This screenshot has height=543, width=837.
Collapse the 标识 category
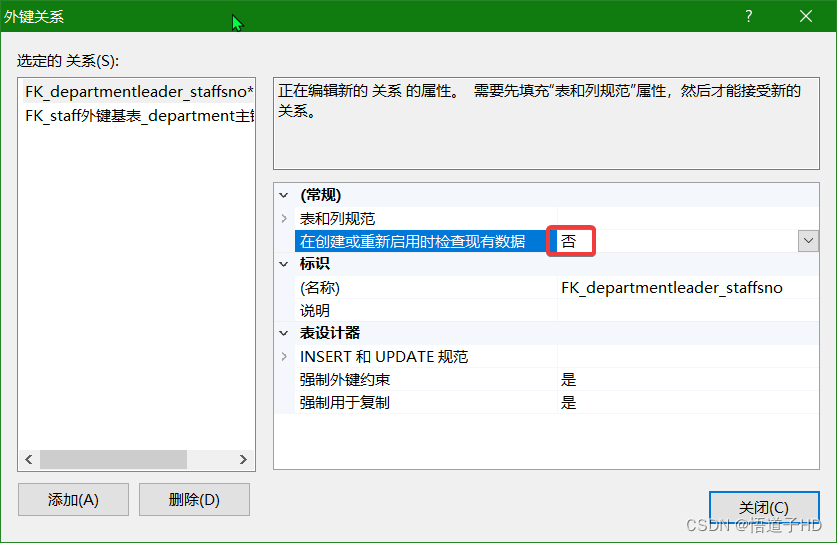pos(284,264)
